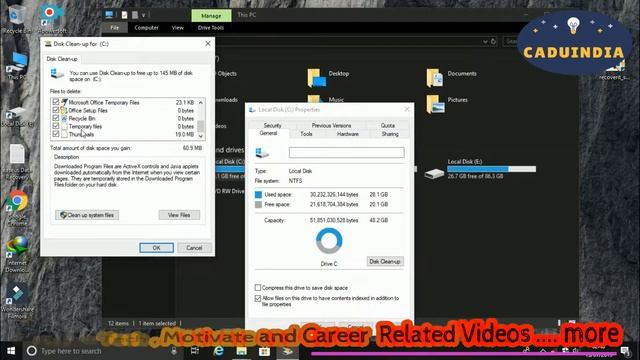Cancel the Disk Clean-up dialog
Image resolution: width=640 pixels, height=360 pixels.
(x=194, y=248)
